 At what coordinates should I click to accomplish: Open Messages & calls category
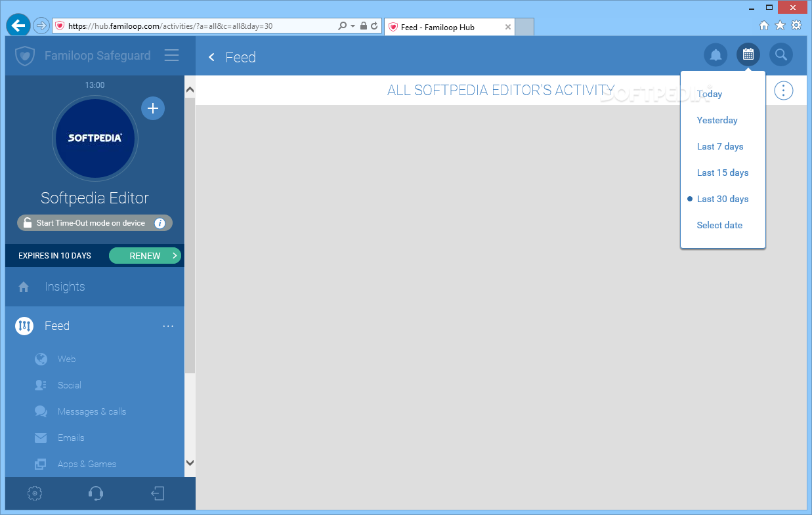coord(92,411)
